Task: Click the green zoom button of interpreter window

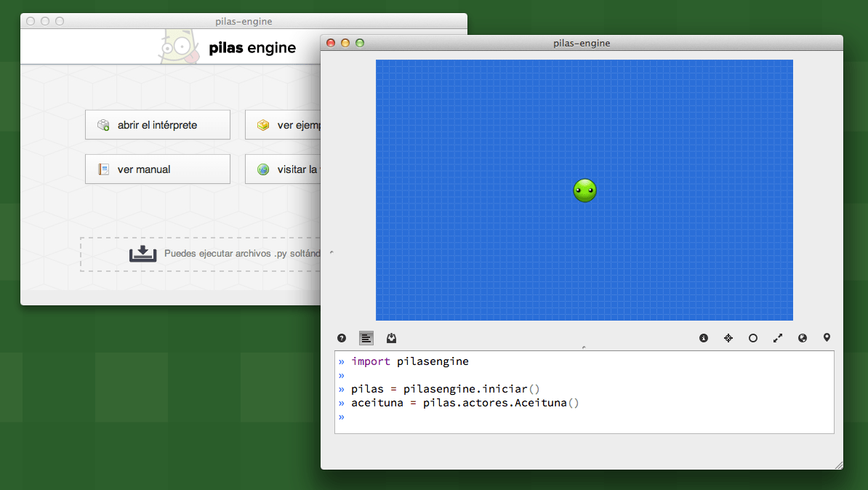Action: click(x=359, y=43)
